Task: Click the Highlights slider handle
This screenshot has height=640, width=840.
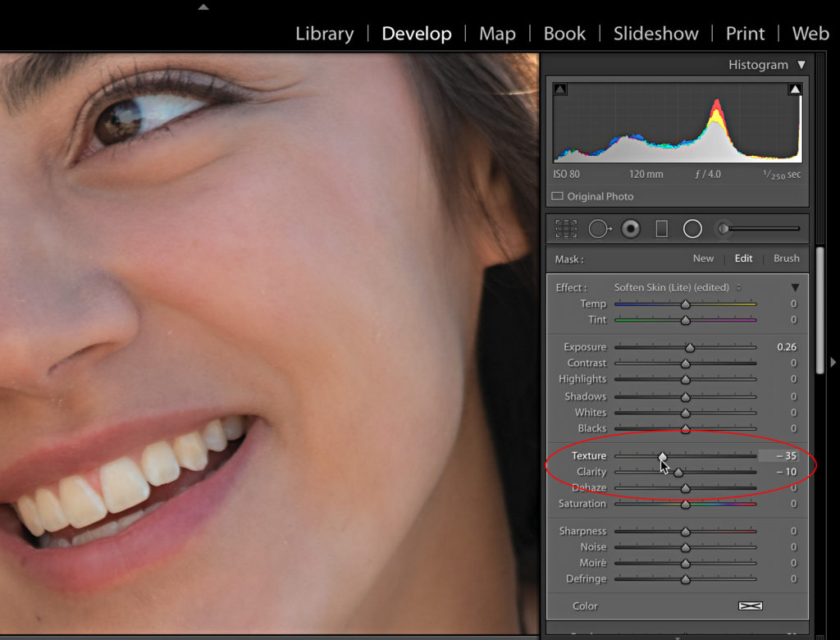Action: [x=685, y=380]
